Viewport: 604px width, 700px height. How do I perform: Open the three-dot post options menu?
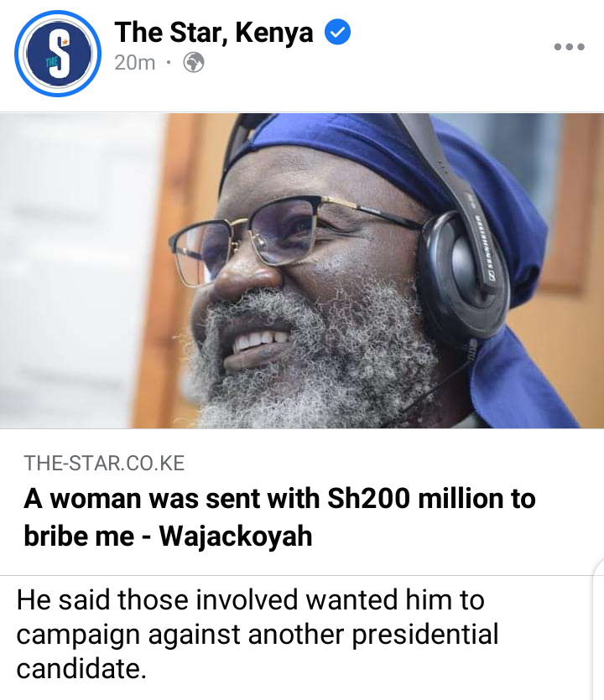pos(569,46)
